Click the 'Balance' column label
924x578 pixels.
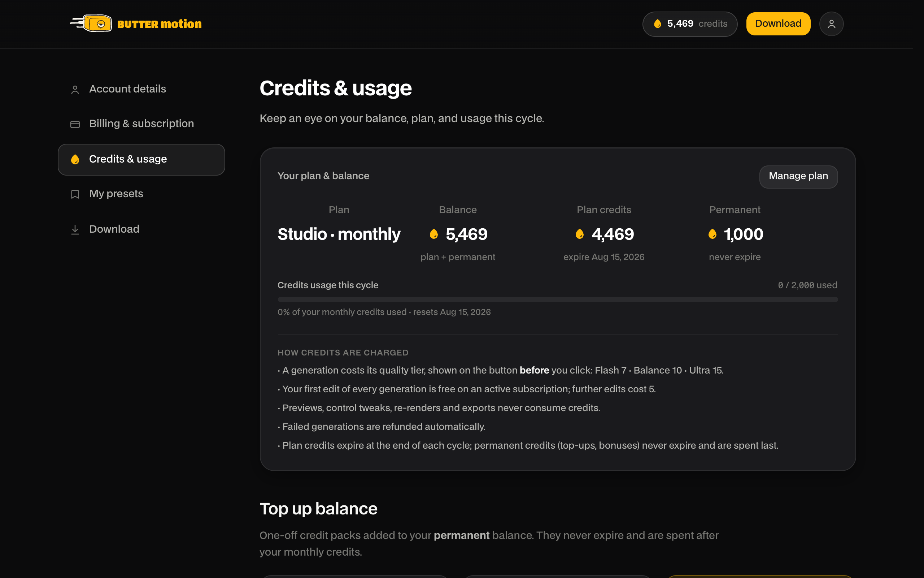pyautogui.click(x=458, y=210)
